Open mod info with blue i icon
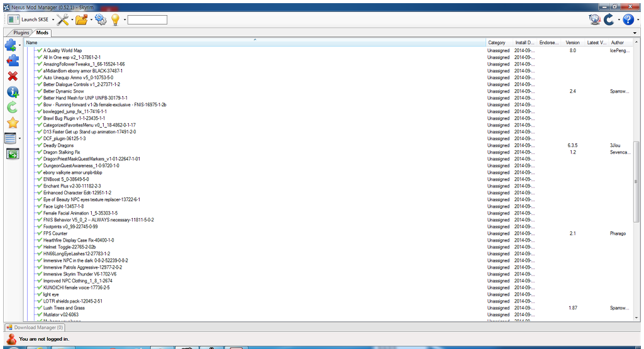 13,92
